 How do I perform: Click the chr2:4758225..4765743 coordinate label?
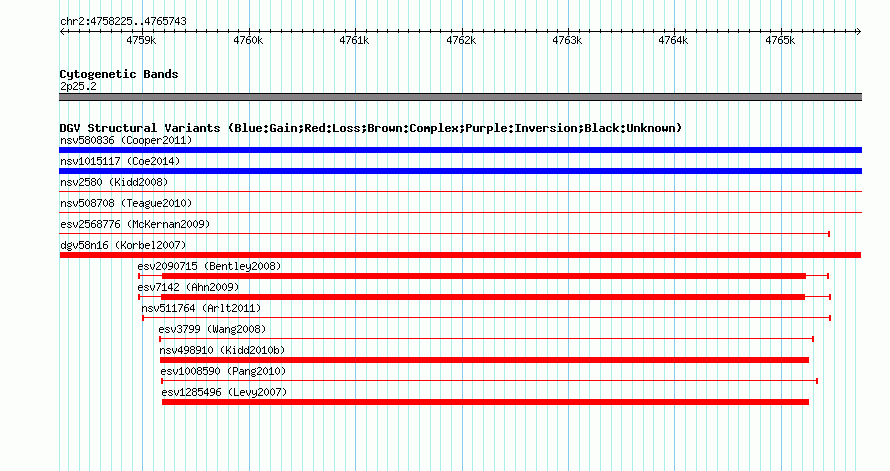coord(123,21)
